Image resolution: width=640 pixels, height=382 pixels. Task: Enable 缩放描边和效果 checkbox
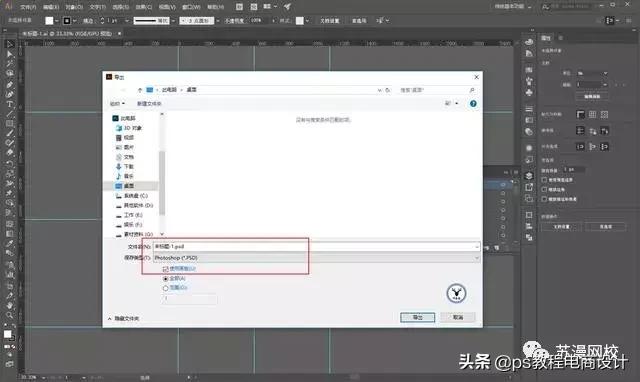(x=544, y=199)
